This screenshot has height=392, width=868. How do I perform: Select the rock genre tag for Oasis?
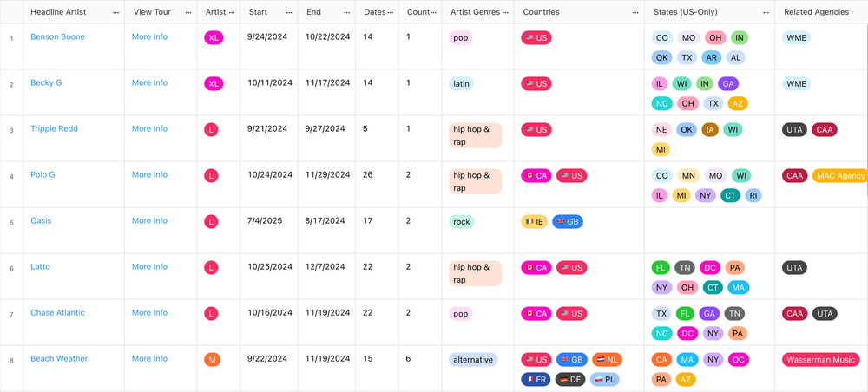pyautogui.click(x=462, y=222)
